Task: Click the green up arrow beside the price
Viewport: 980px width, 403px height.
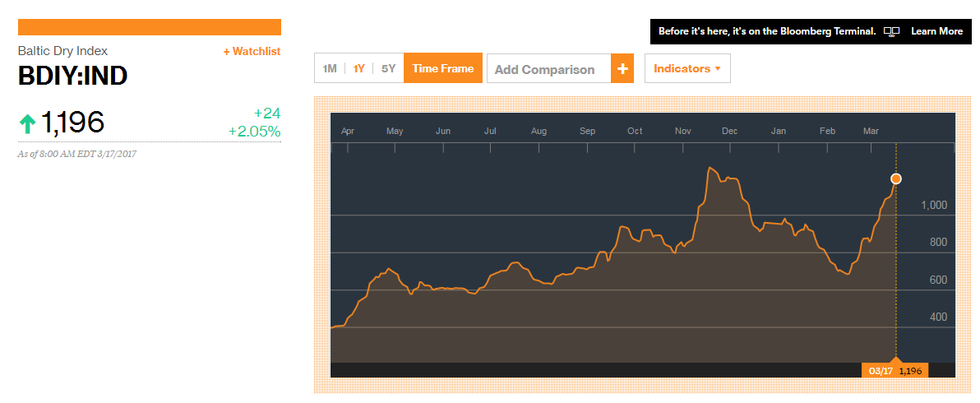Action: [28, 123]
